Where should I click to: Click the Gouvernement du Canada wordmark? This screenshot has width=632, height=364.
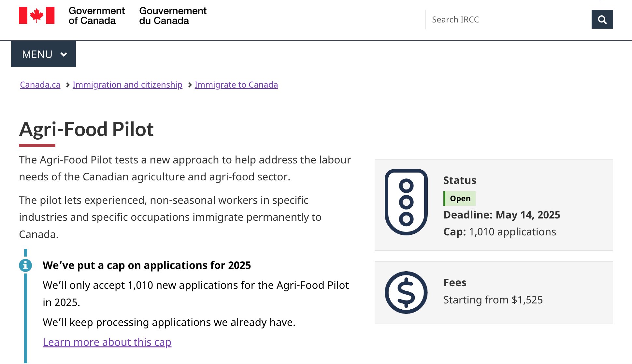173,16
